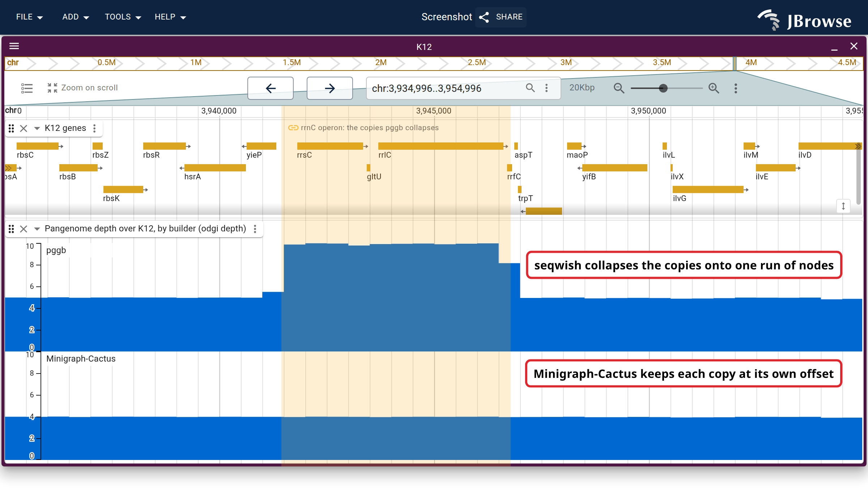Close the Pangenome depth track
This screenshot has width=868, height=499.
coord(24,229)
